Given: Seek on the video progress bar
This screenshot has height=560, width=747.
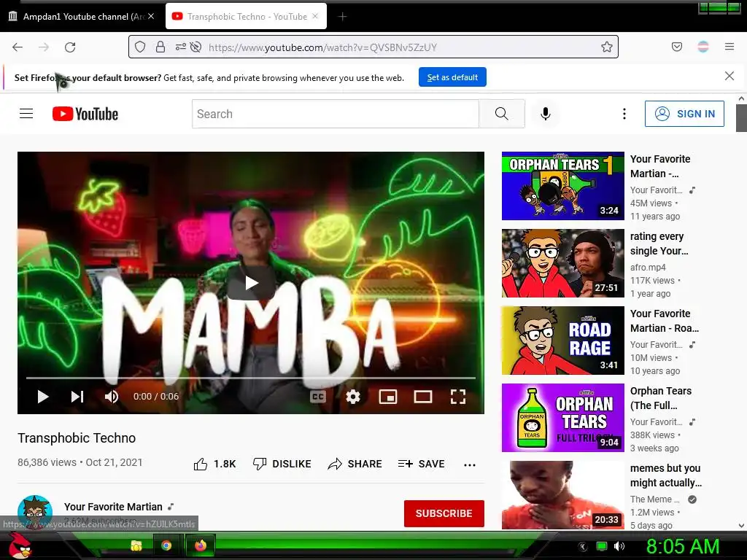Looking at the screenshot, I should (x=251, y=378).
